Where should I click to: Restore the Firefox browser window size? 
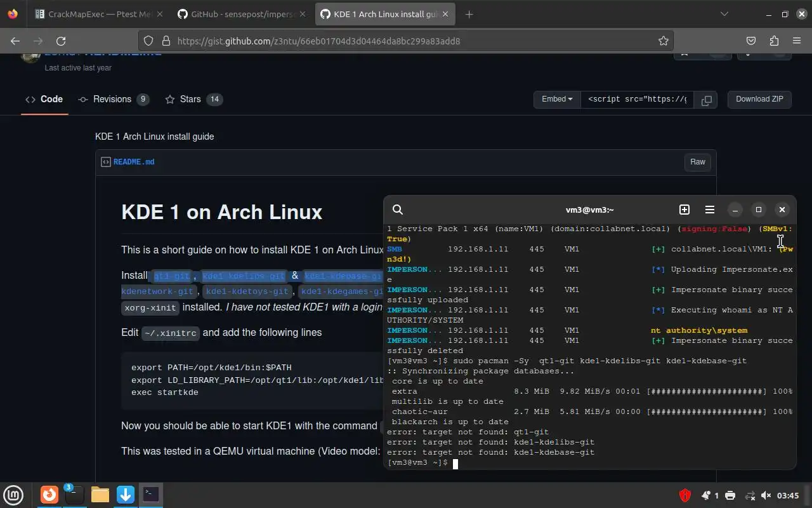(785, 14)
